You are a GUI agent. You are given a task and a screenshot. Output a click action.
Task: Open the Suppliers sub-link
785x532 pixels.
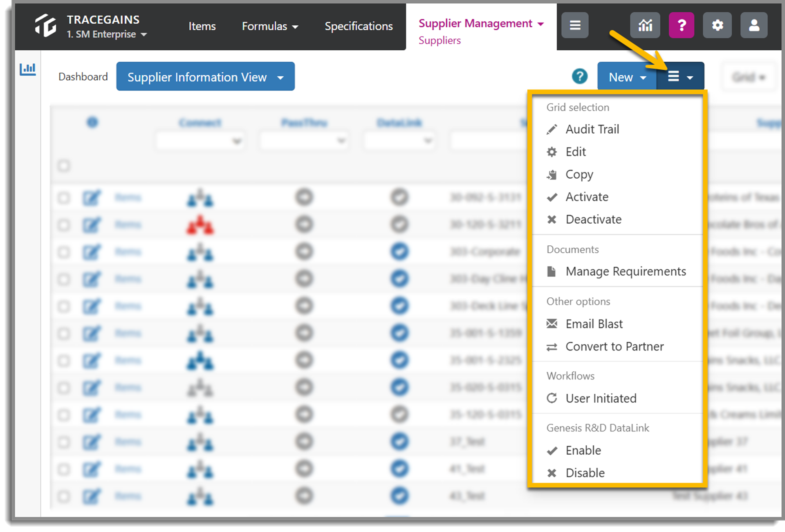point(440,40)
